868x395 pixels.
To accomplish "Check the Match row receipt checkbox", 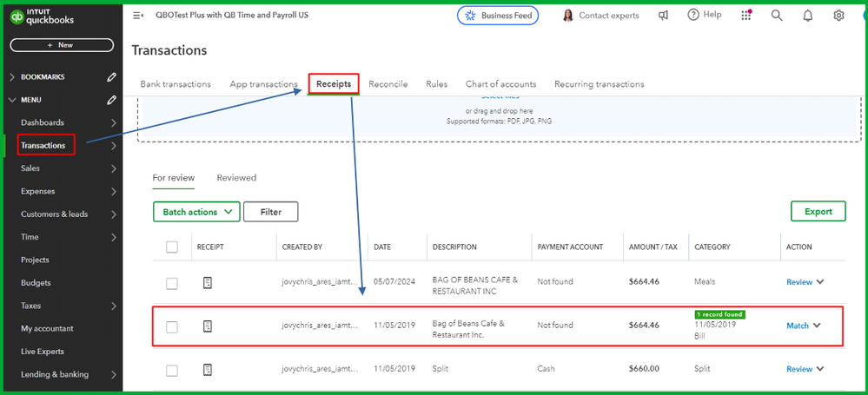I will point(172,327).
